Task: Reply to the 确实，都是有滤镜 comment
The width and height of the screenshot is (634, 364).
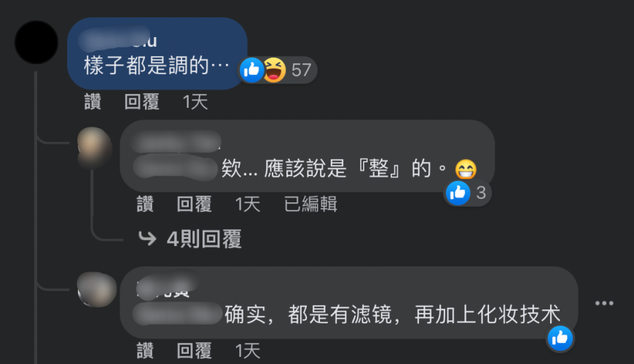Action: coord(195,351)
